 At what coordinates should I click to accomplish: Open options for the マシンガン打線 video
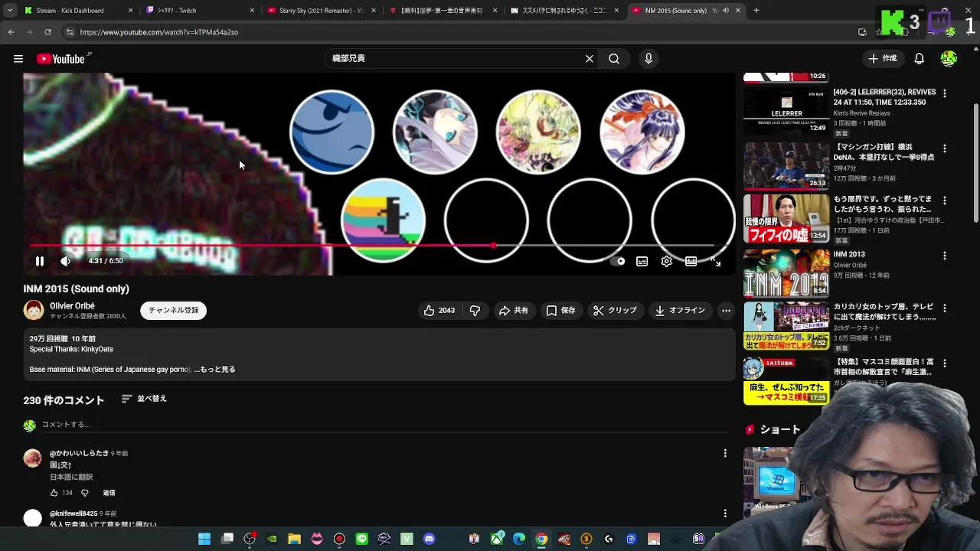tap(944, 148)
